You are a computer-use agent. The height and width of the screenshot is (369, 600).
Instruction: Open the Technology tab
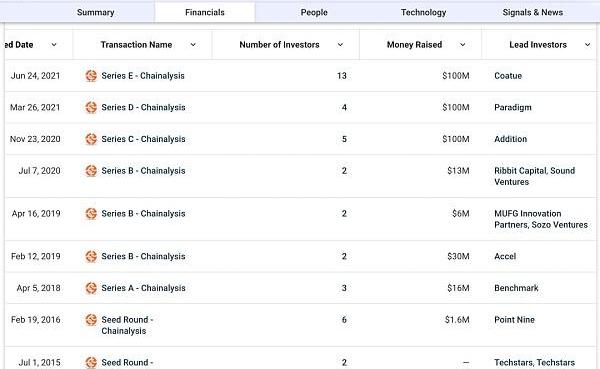point(424,12)
